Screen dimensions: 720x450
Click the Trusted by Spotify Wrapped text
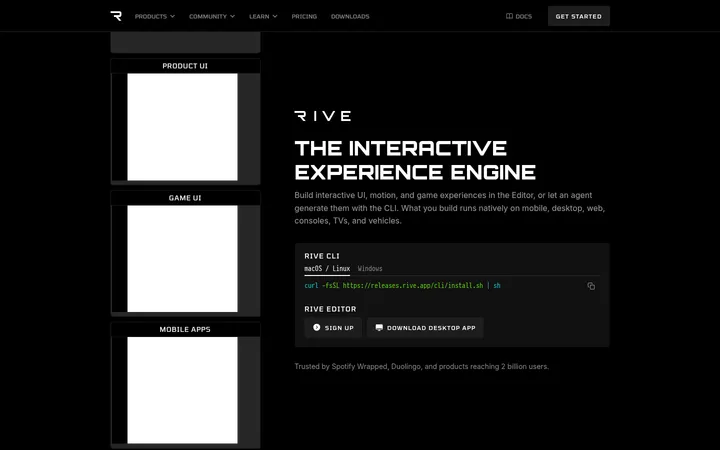point(422,366)
